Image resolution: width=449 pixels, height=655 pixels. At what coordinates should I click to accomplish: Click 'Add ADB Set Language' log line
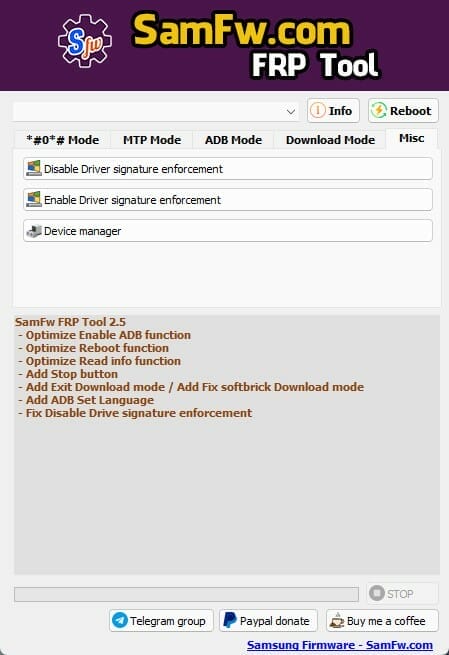[x=86, y=400]
